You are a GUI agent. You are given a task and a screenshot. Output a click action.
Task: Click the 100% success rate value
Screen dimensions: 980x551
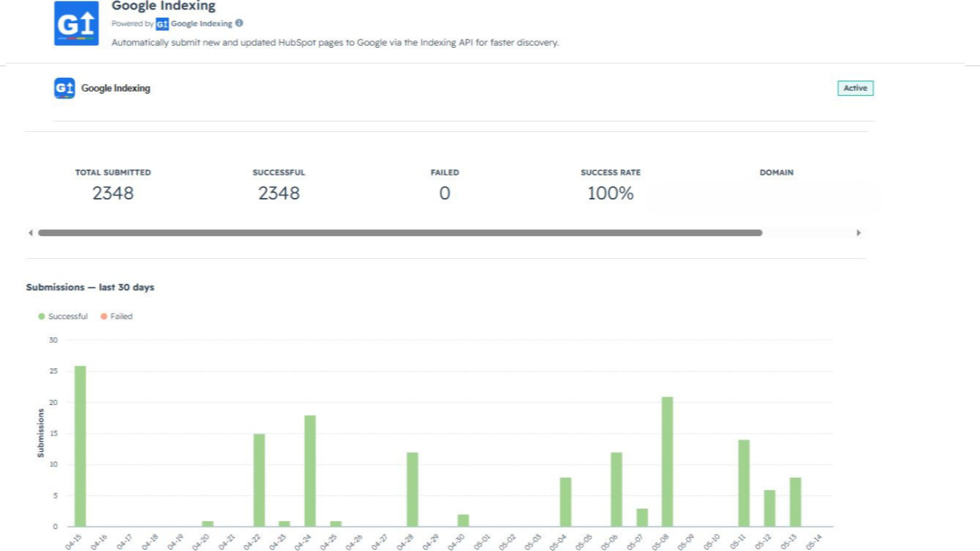611,193
